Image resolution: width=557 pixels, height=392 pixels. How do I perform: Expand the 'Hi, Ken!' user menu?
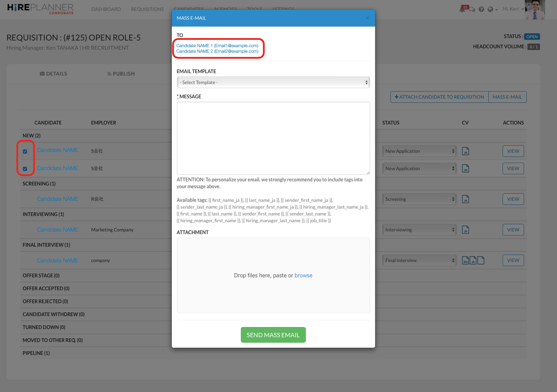[x=513, y=9]
